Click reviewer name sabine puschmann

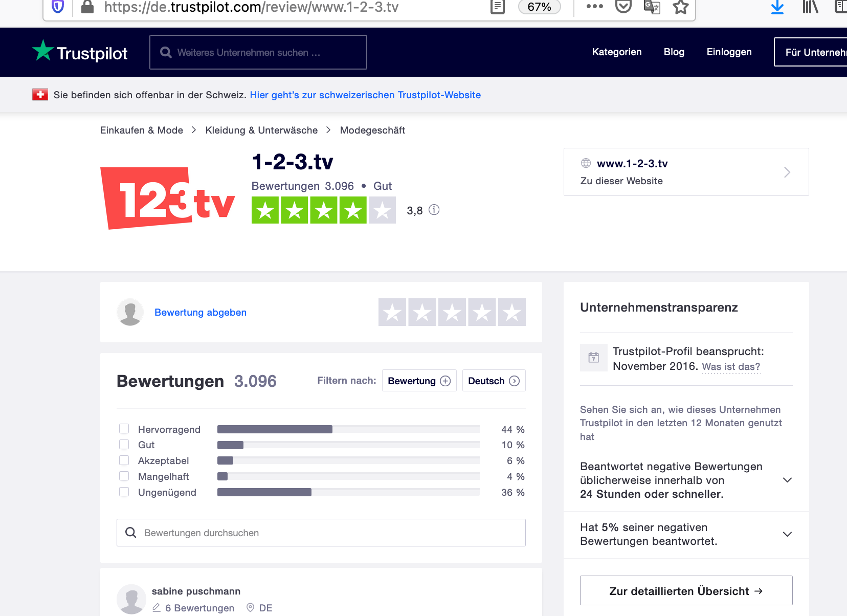click(196, 591)
